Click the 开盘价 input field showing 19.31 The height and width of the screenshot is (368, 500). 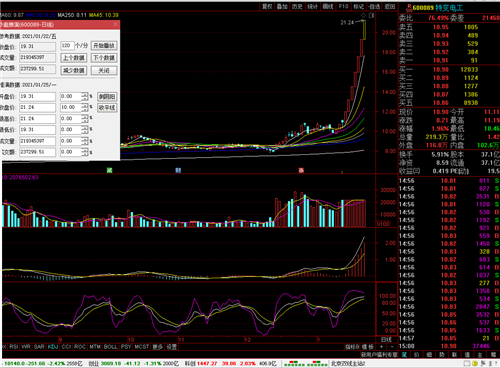(x=37, y=97)
